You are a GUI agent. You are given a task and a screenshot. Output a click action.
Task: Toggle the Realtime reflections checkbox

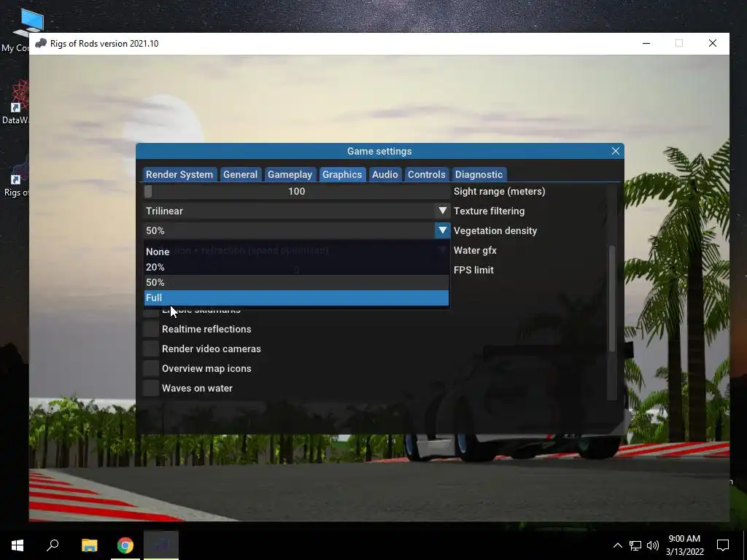(151, 329)
